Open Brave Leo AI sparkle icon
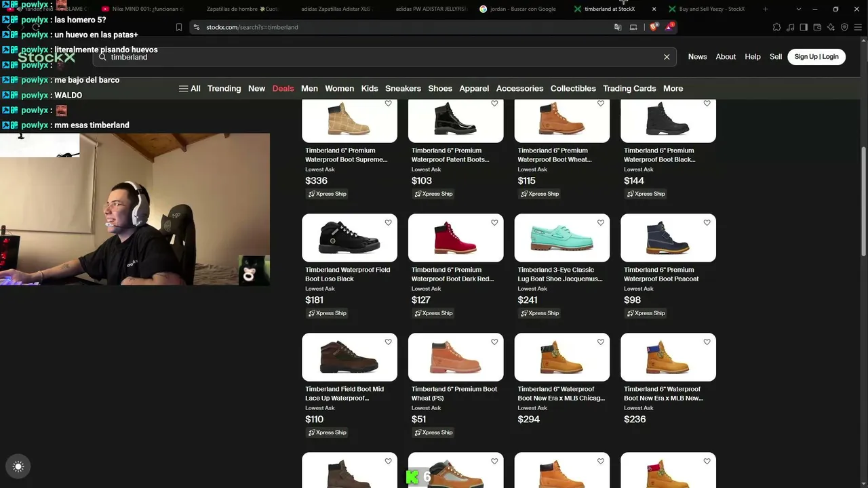Image resolution: width=868 pixels, height=488 pixels. (831, 27)
